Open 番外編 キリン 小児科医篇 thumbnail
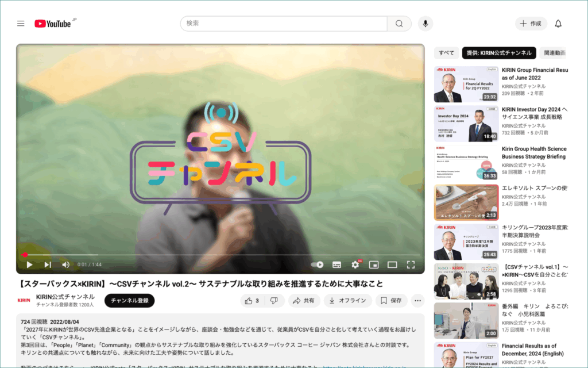 [466, 321]
